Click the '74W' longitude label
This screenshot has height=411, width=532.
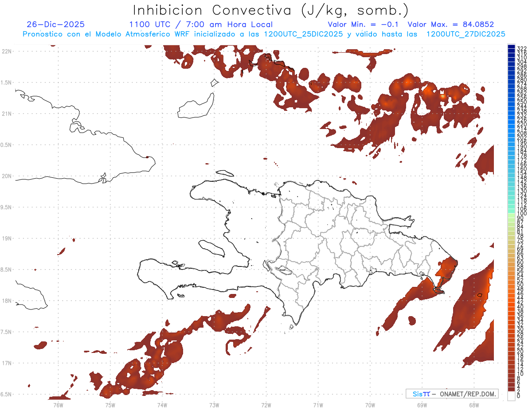162,404
